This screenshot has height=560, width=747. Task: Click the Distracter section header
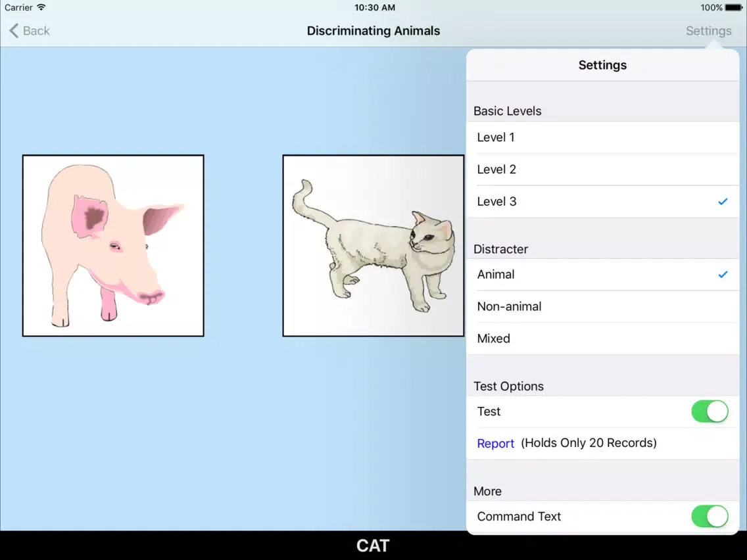pos(500,249)
